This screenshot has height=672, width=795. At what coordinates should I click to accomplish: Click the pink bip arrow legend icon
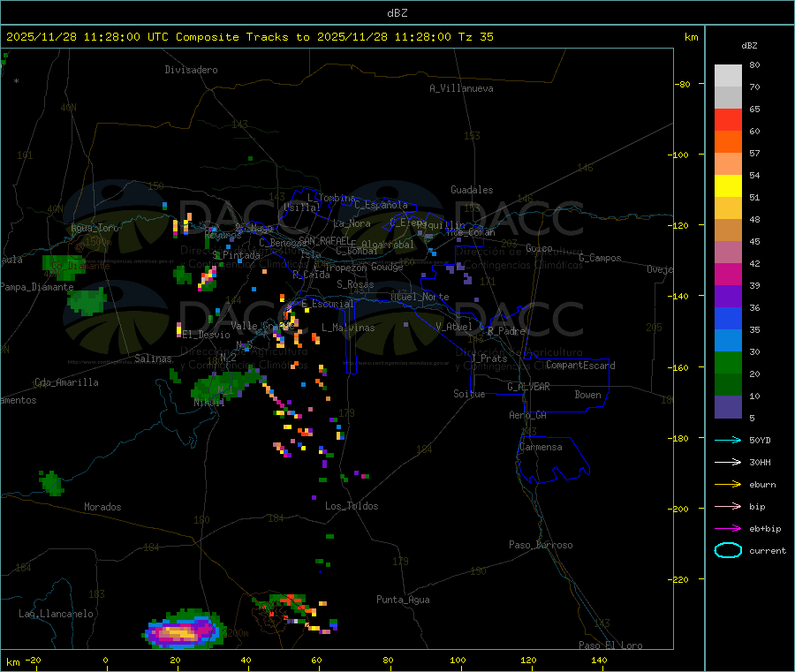(728, 506)
